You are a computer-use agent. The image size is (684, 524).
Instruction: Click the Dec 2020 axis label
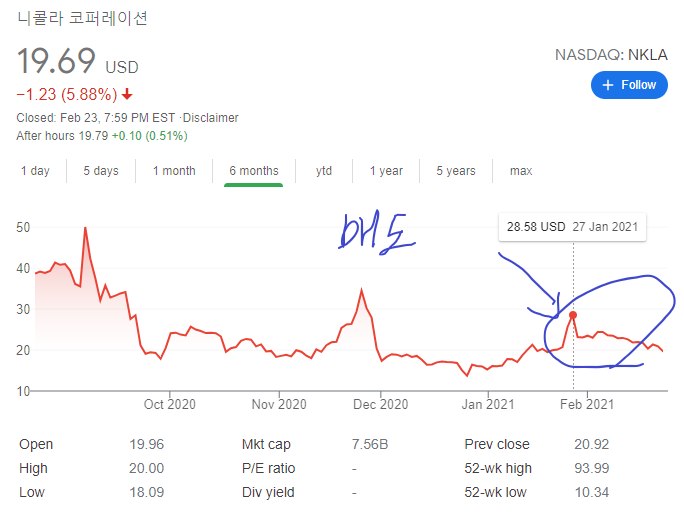click(x=380, y=404)
